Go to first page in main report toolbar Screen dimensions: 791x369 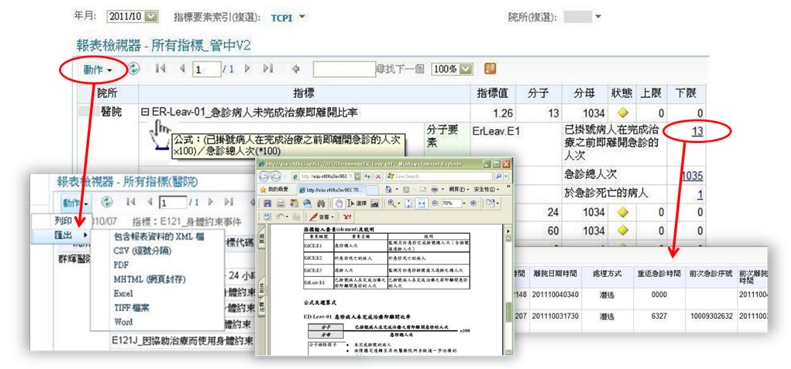pos(160,69)
